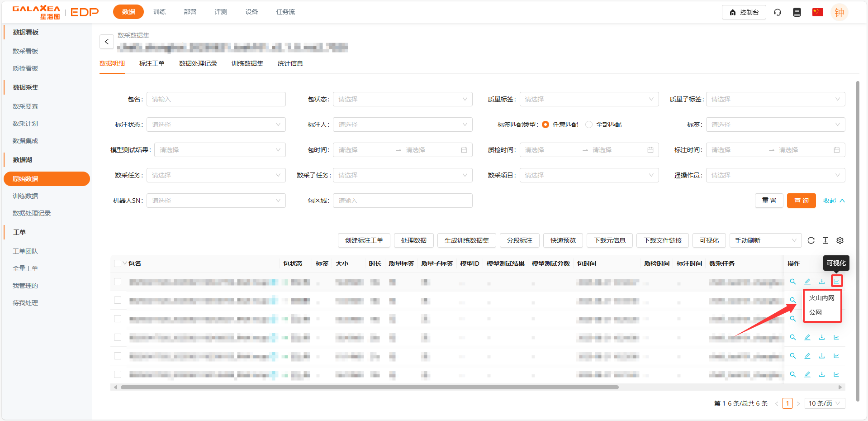Open the documentation book icon
The height and width of the screenshot is (421, 868).
coord(797,12)
